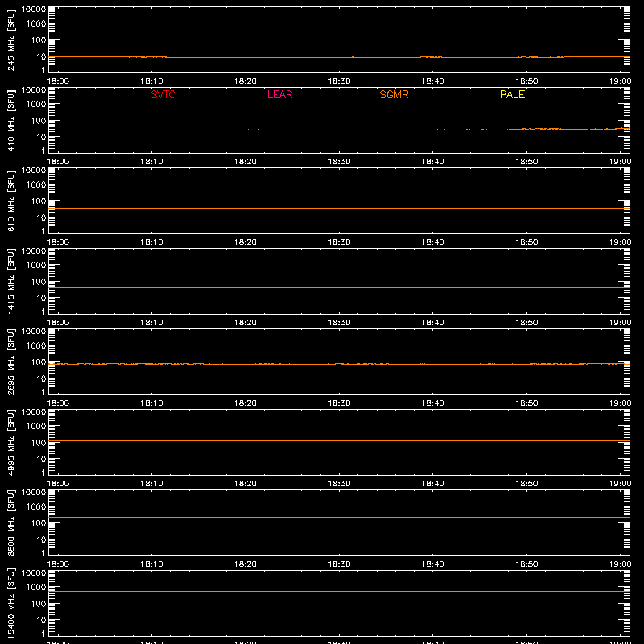Click the red SVTO station label
Image resolution: width=644 pixels, height=644 pixels.
[163, 94]
